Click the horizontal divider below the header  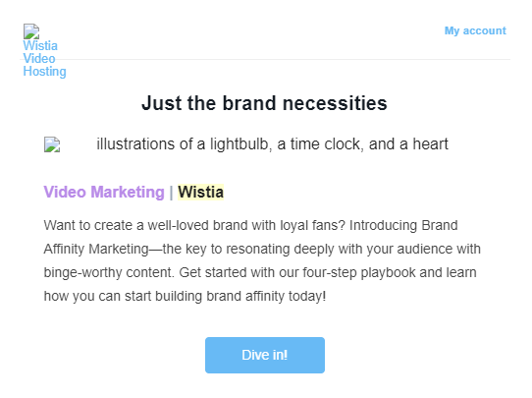(x=265, y=59)
